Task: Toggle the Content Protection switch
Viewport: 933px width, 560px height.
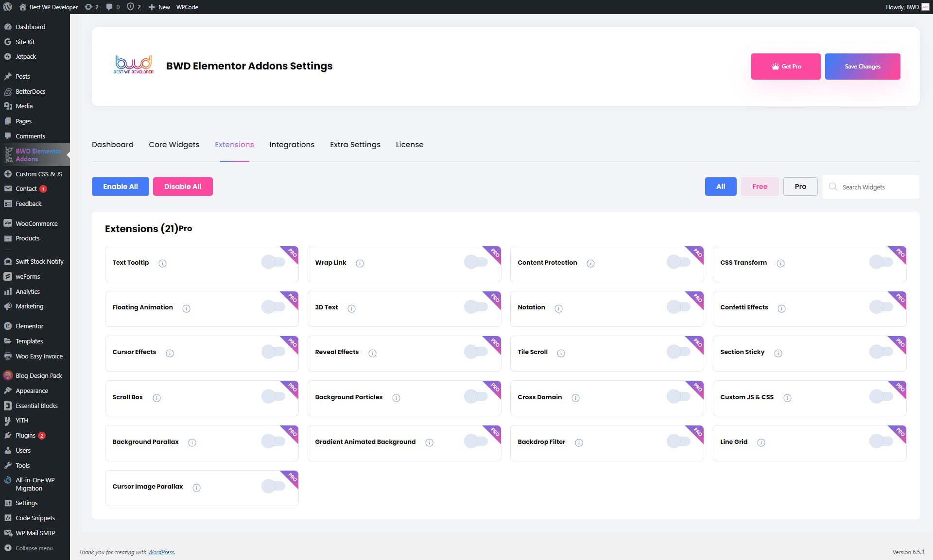Action: pyautogui.click(x=678, y=262)
